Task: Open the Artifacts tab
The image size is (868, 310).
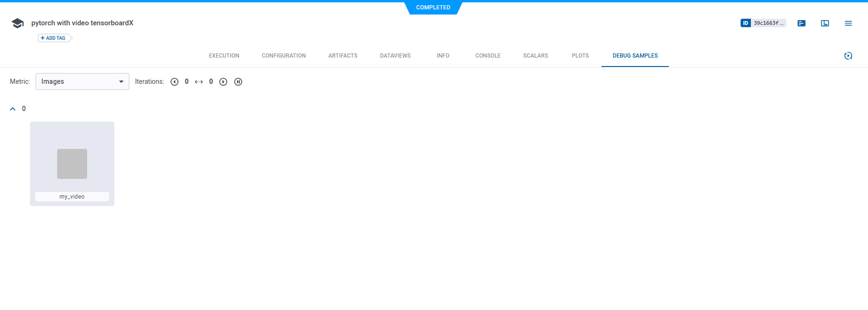Action: click(x=343, y=56)
